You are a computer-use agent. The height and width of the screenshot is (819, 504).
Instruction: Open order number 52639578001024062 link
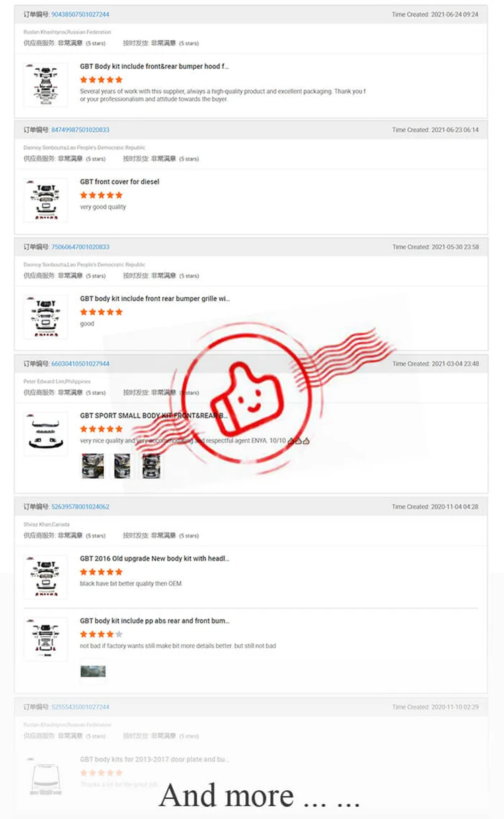click(80, 507)
